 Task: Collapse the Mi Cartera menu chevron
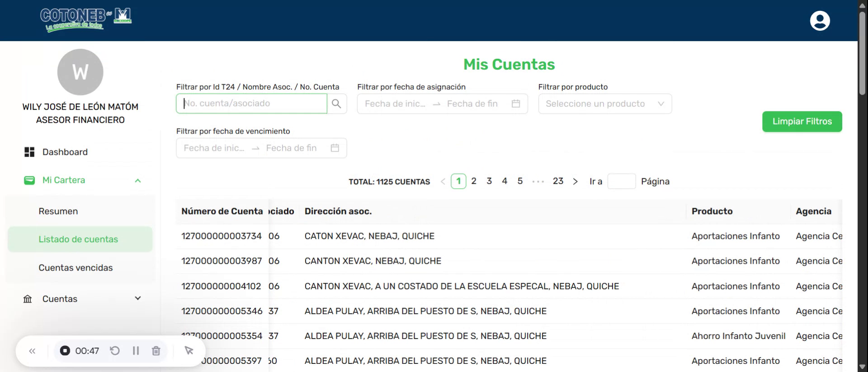tap(138, 181)
